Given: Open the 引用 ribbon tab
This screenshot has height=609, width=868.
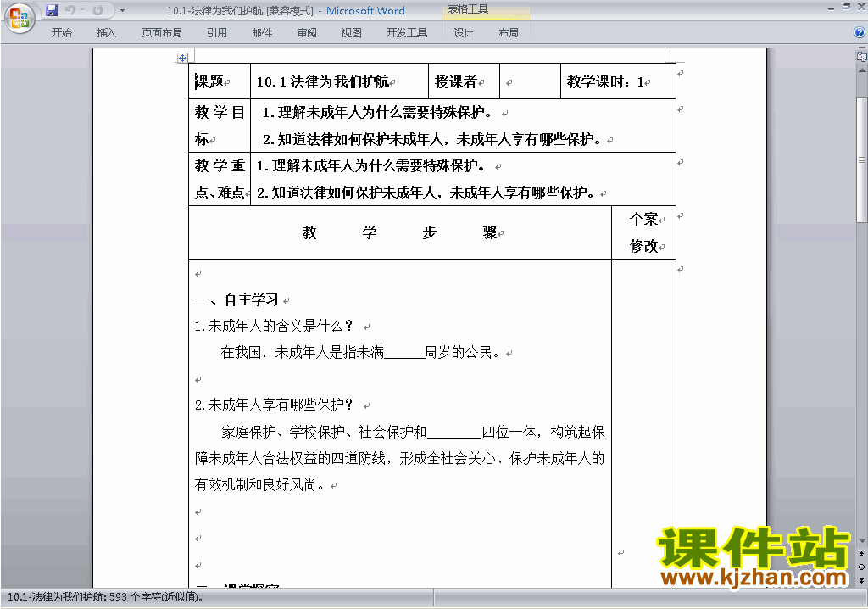Looking at the screenshot, I should (217, 33).
